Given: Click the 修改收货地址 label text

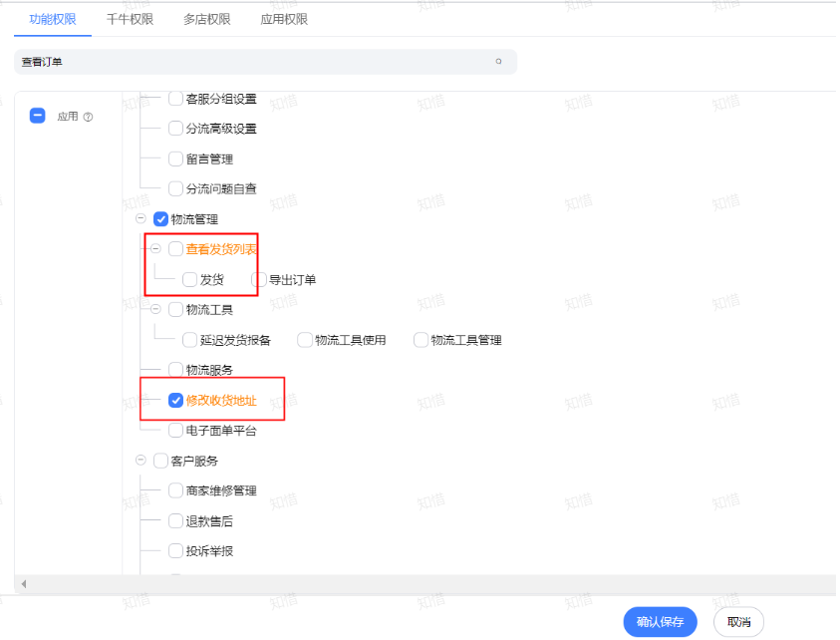Looking at the screenshot, I should click(221, 401).
